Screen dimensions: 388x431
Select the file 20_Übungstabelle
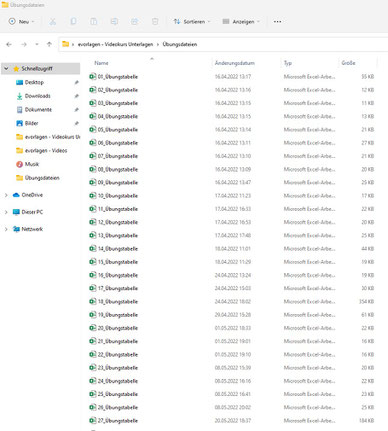(x=118, y=328)
